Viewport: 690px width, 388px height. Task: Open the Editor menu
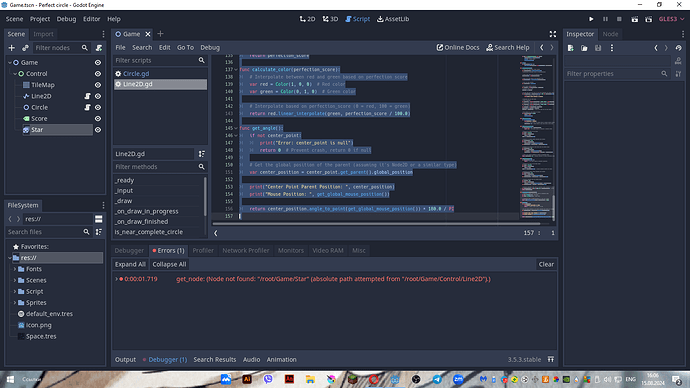tap(92, 19)
